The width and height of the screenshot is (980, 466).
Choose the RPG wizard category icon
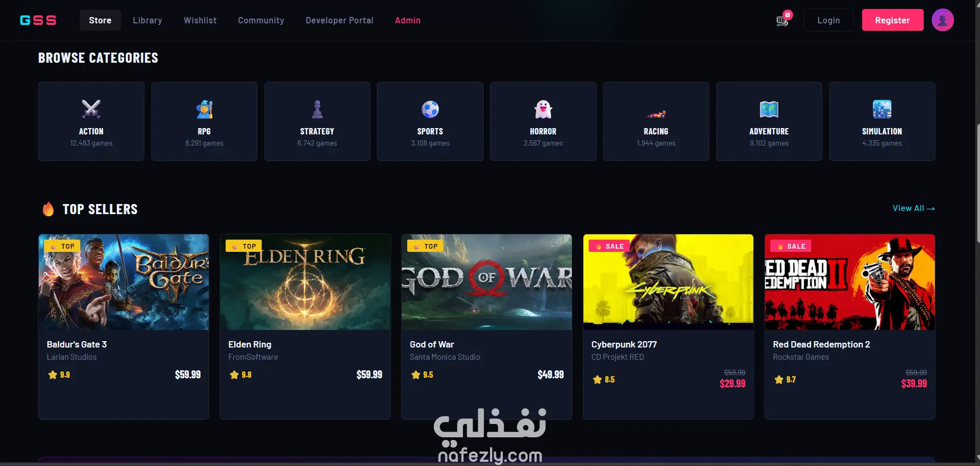(x=204, y=109)
